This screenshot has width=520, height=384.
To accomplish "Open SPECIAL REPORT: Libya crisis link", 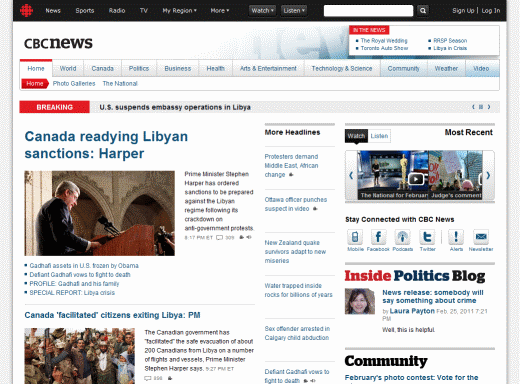I will point(72,293).
